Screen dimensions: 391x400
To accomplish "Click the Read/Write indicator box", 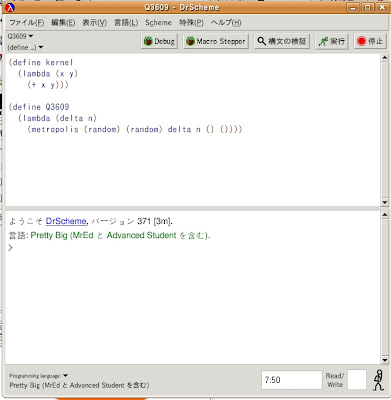I will pos(357,380).
